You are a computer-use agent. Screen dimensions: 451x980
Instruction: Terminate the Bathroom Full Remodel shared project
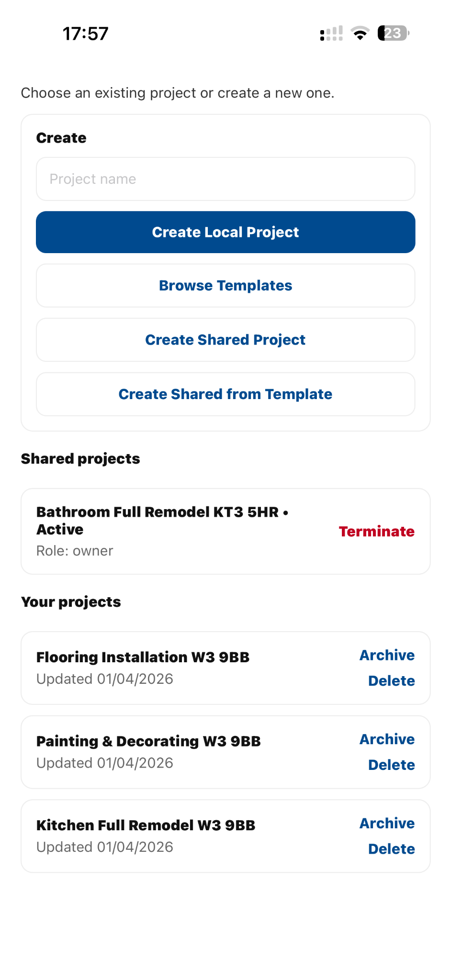tap(376, 531)
